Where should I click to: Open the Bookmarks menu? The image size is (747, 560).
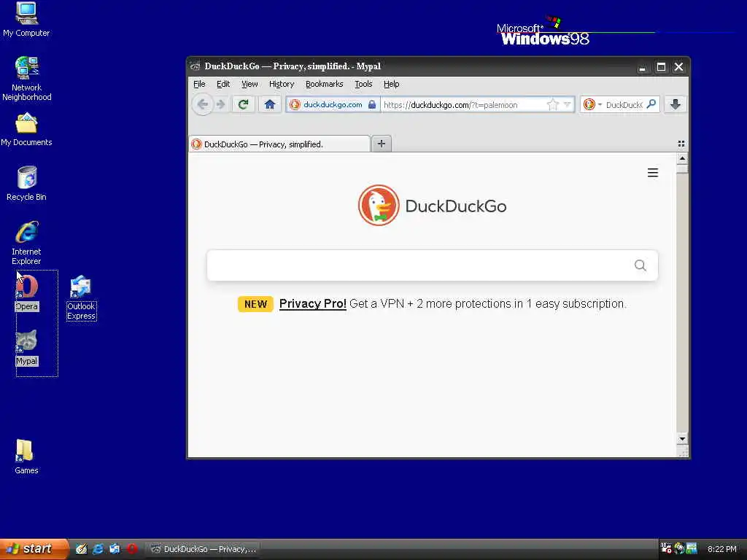point(325,84)
